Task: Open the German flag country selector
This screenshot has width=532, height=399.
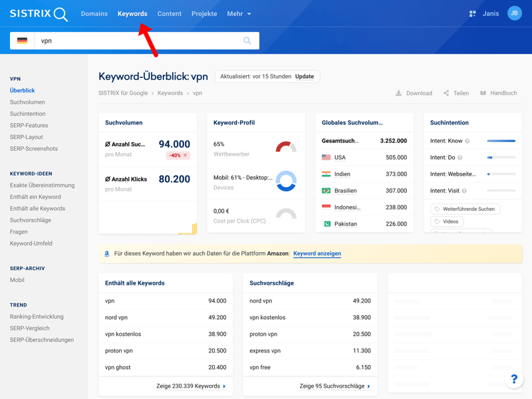Action: coord(23,41)
